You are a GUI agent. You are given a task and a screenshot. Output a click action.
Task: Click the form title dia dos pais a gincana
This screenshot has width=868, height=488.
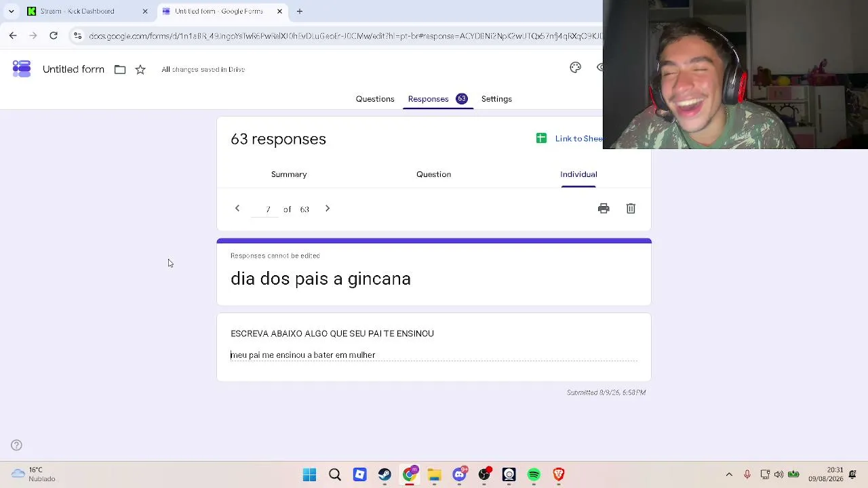tap(321, 279)
